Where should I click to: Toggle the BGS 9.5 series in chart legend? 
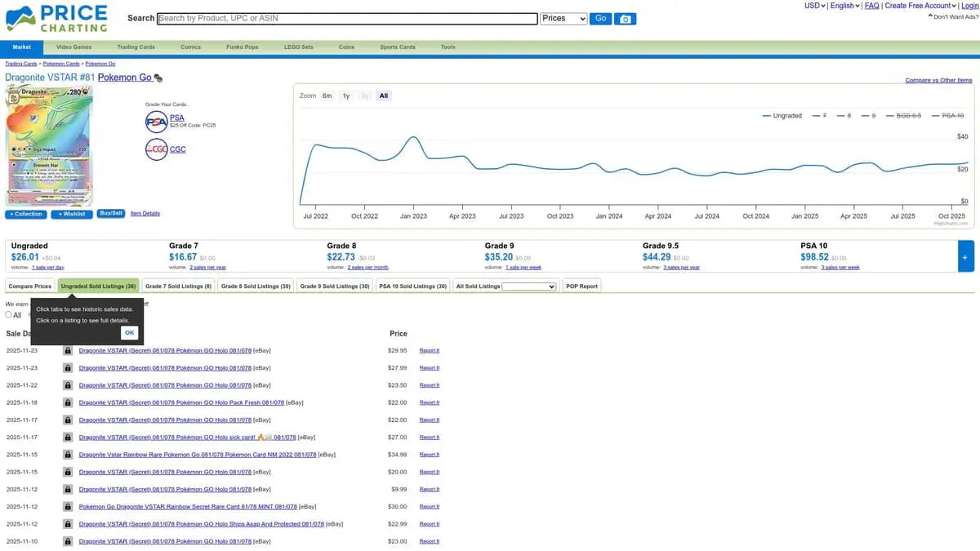(x=903, y=116)
